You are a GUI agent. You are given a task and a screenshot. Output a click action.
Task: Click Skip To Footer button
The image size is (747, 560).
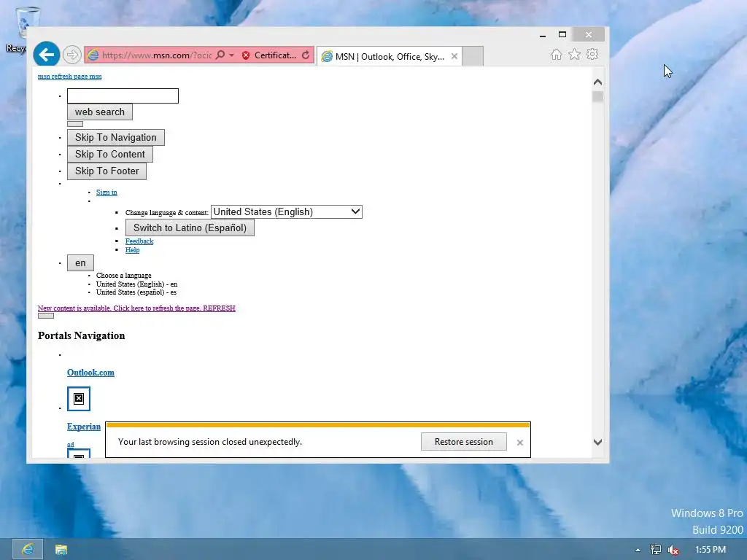pyautogui.click(x=107, y=171)
